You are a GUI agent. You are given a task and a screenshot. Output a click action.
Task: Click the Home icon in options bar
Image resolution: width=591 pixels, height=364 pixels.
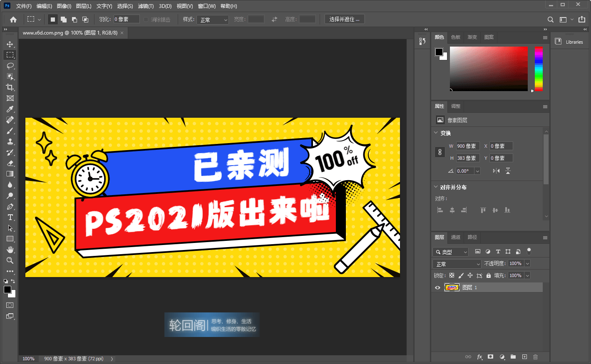pyautogui.click(x=13, y=20)
